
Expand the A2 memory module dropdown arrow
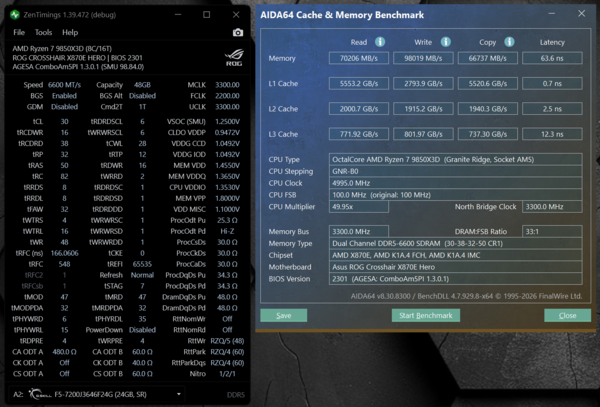pos(178,394)
